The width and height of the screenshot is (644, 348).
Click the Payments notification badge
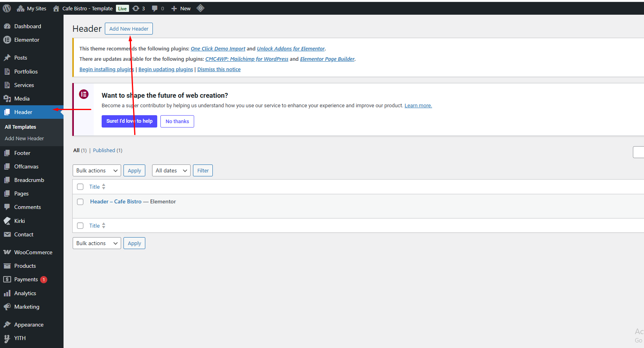44,280
